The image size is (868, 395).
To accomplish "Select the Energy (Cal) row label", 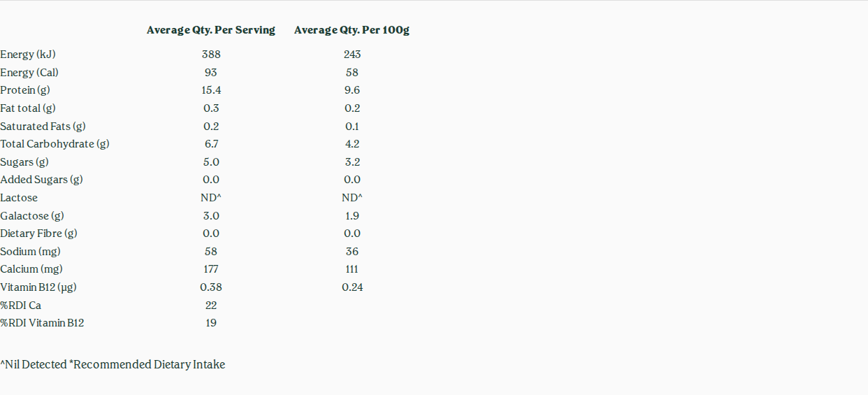I will pos(29,73).
